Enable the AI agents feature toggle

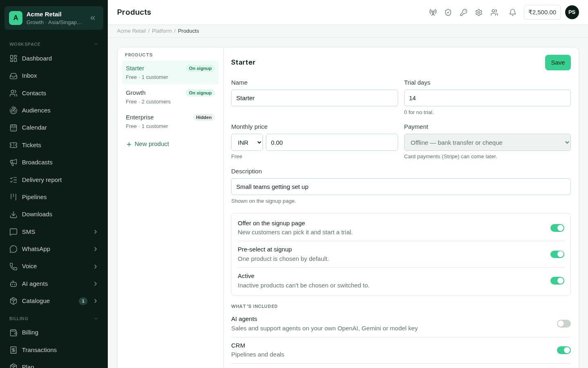pos(564,323)
